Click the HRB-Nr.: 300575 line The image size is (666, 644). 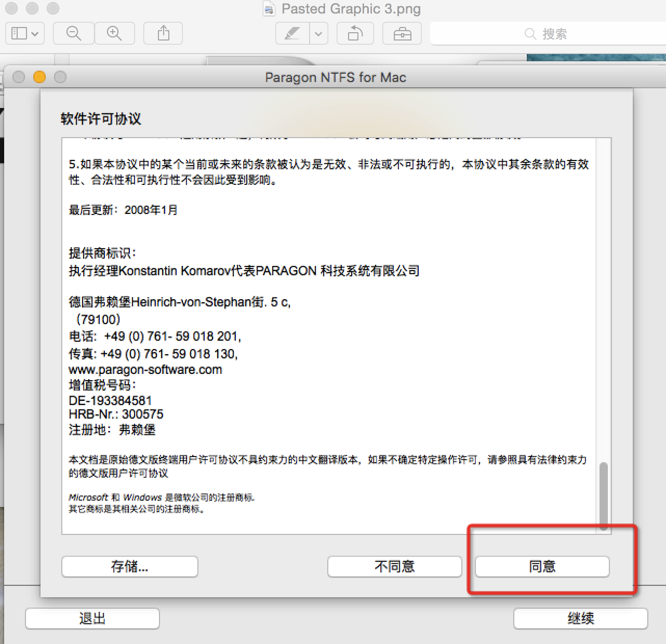(116, 414)
